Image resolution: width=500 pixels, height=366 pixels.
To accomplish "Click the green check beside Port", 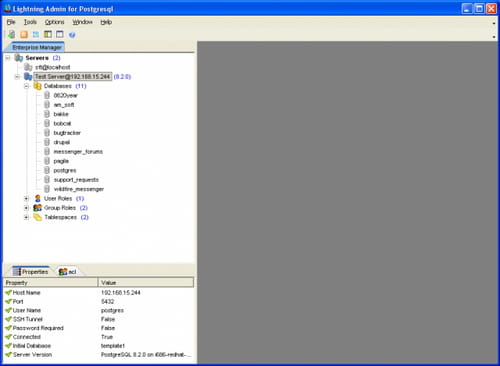I will coord(8,301).
